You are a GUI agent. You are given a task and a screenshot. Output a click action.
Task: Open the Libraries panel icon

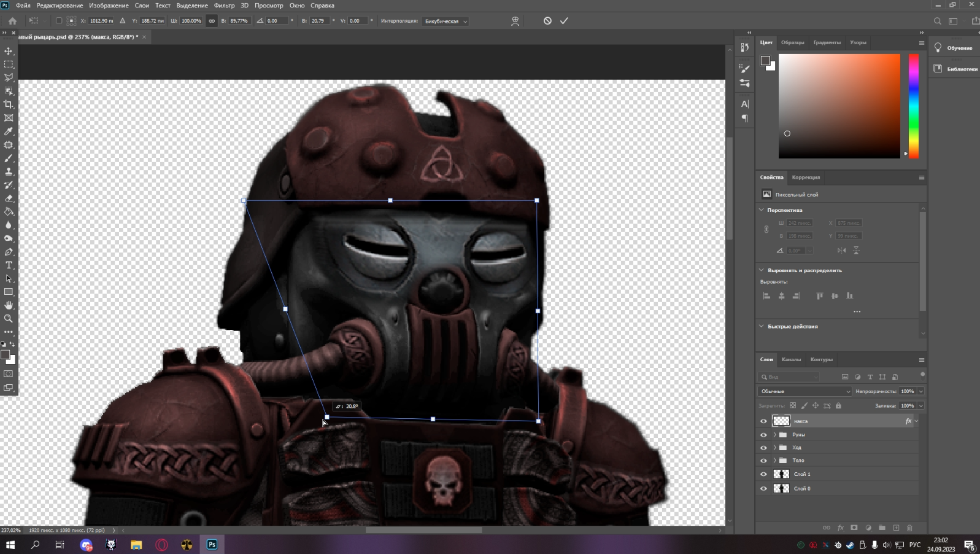coord(938,69)
